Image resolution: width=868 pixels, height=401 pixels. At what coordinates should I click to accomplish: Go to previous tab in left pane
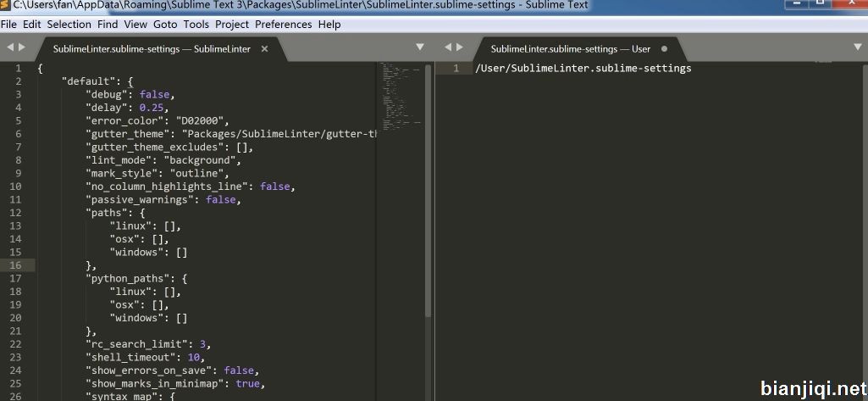(10, 47)
